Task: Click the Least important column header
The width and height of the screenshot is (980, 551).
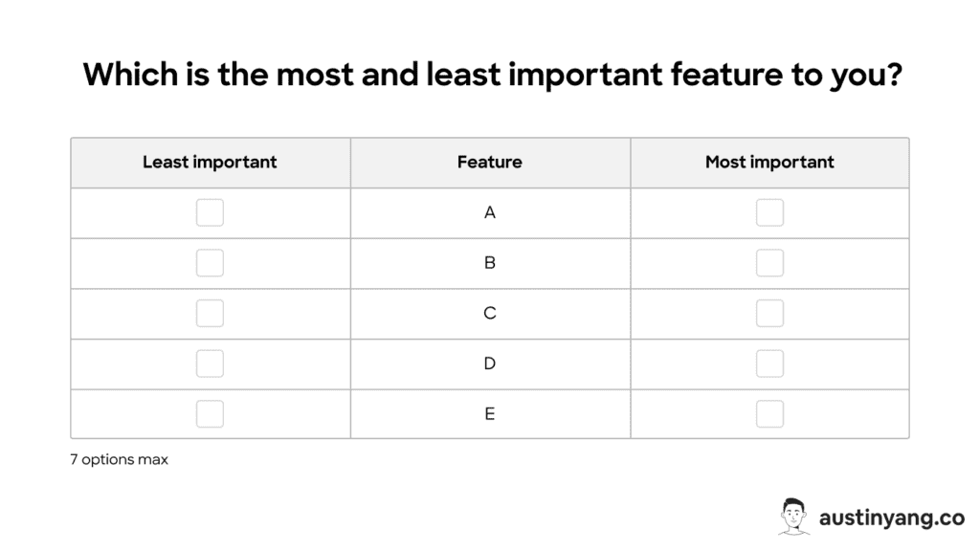Action: click(x=211, y=163)
